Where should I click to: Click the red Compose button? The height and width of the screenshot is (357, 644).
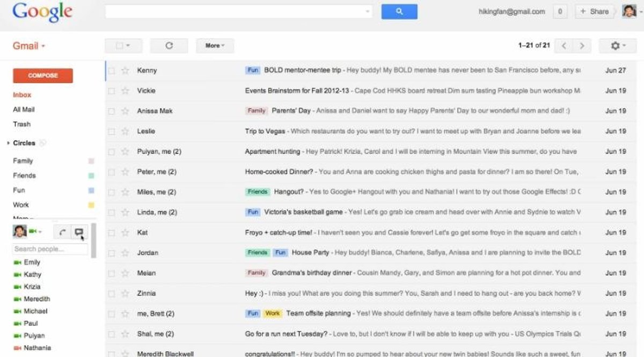(x=43, y=76)
